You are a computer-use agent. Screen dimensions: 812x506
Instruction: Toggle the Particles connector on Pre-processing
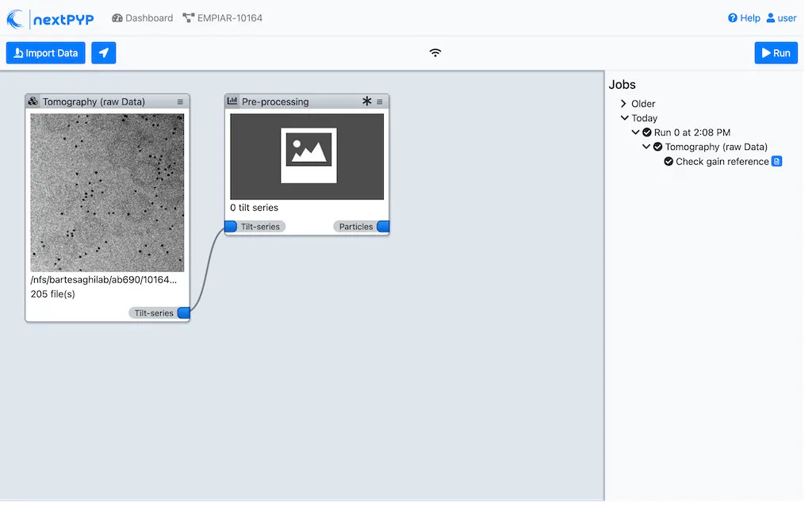click(x=383, y=226)
